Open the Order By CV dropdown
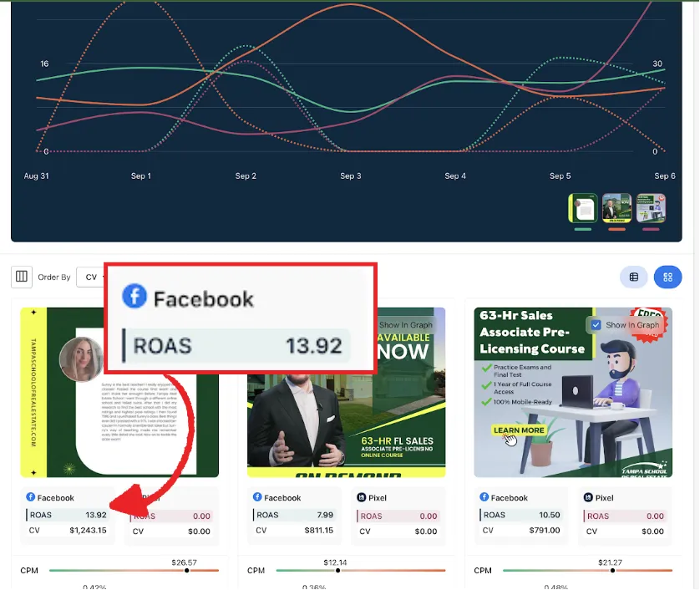The width and height of the screenshot is (700, 590). click(90, 277)
